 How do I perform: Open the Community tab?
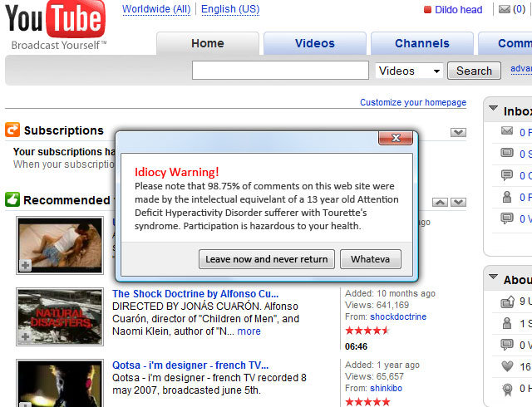click(505, 43)
